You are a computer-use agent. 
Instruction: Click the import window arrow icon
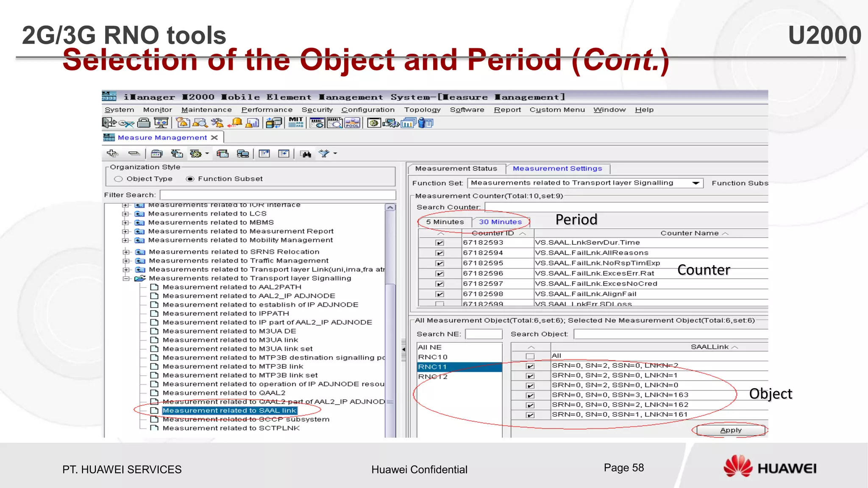tap(284, 153)
